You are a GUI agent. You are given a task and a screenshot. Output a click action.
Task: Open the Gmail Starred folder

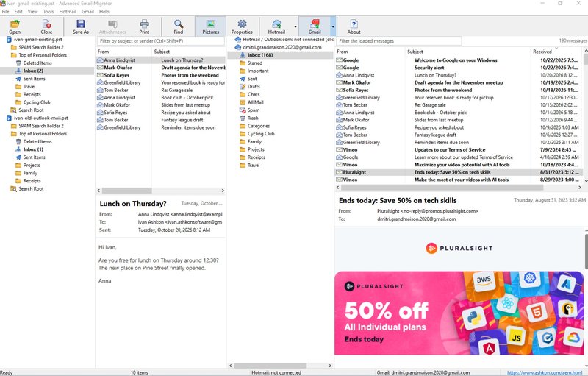click(255, 63)
